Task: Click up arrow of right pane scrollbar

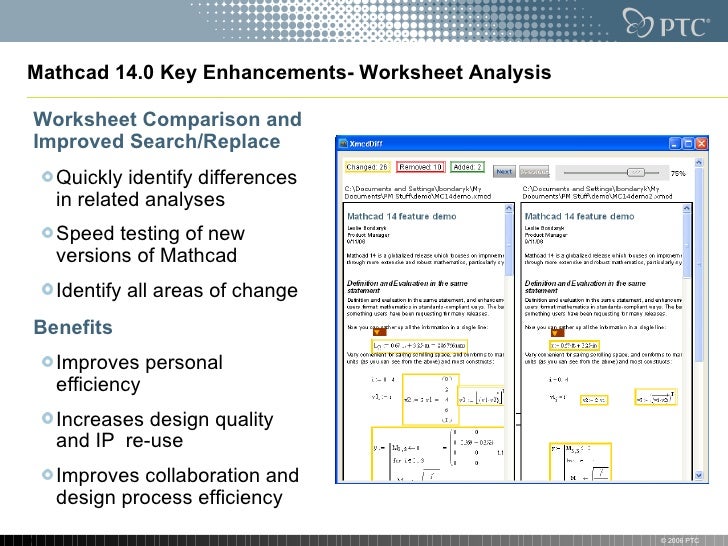Action: click(x=687, y=208)
